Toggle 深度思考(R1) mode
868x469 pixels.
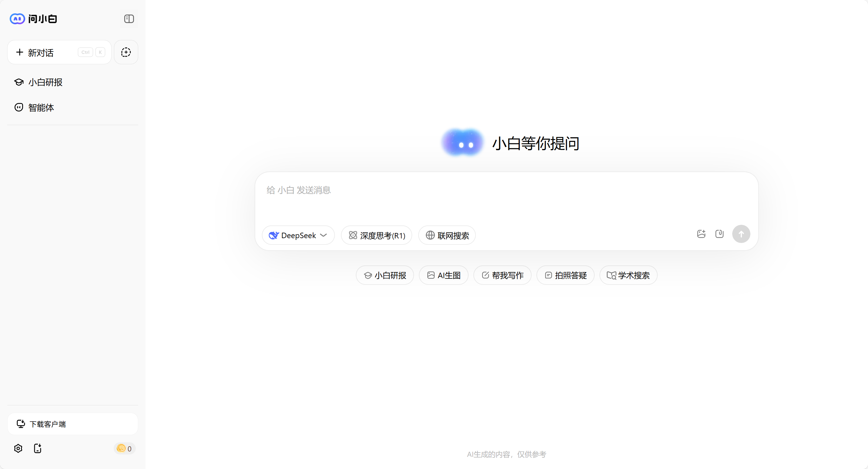click(377, 235)
